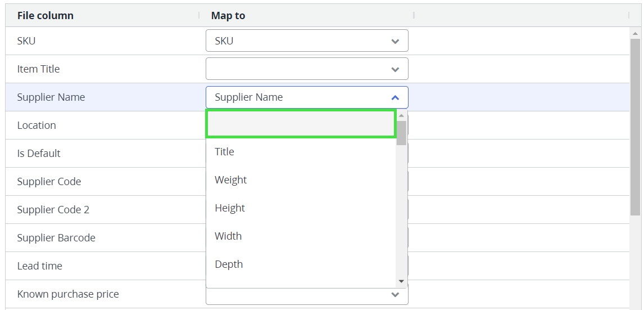Choose Width in the dropdown list

[228, 236]
